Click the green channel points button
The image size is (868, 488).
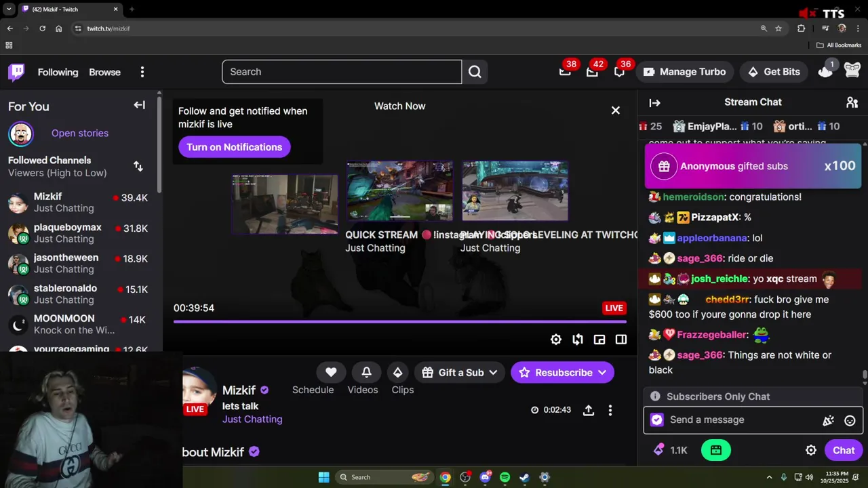[x=716, y=450]
